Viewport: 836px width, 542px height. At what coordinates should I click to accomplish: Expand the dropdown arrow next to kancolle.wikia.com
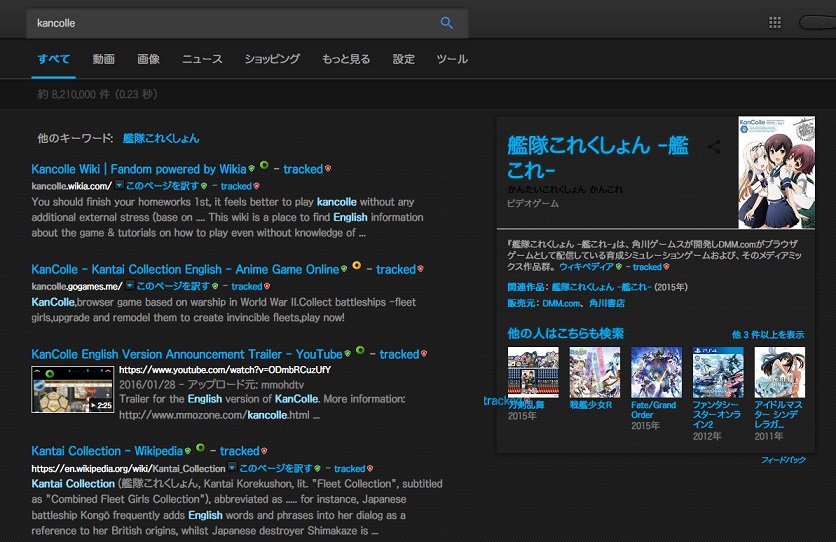point(119,185)
